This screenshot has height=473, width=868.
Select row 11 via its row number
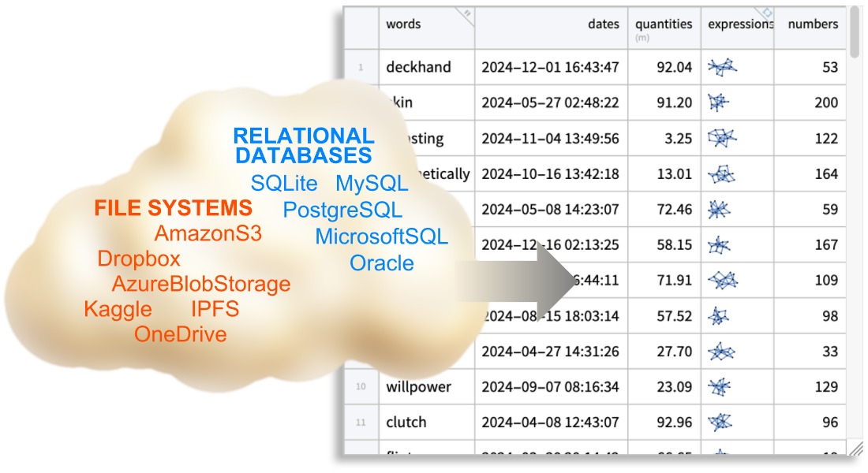pyautogui.click(x=361, y=423)
